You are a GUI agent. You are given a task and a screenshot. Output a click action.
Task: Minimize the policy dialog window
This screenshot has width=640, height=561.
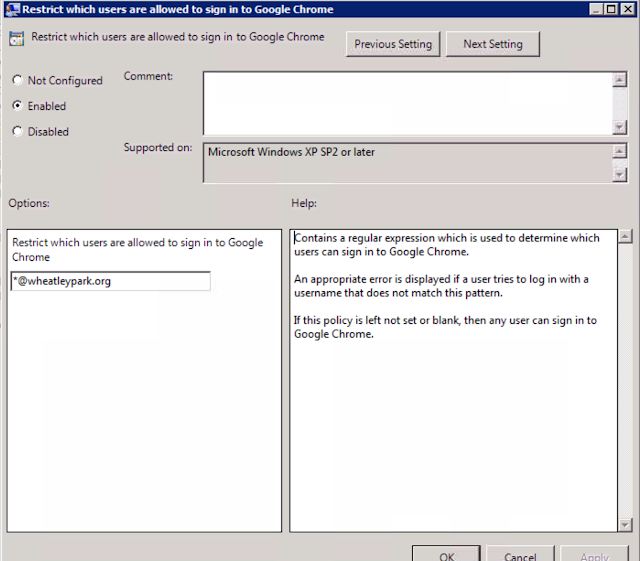pos(596,9)
